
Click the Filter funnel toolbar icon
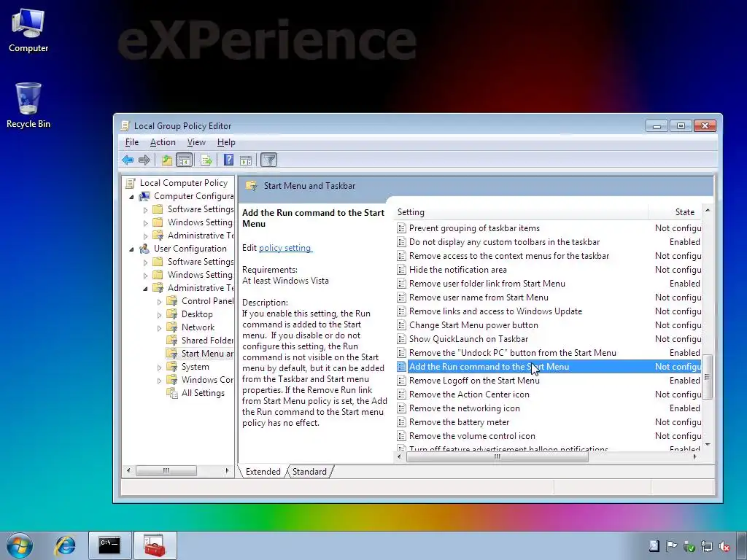coord(268,160)
